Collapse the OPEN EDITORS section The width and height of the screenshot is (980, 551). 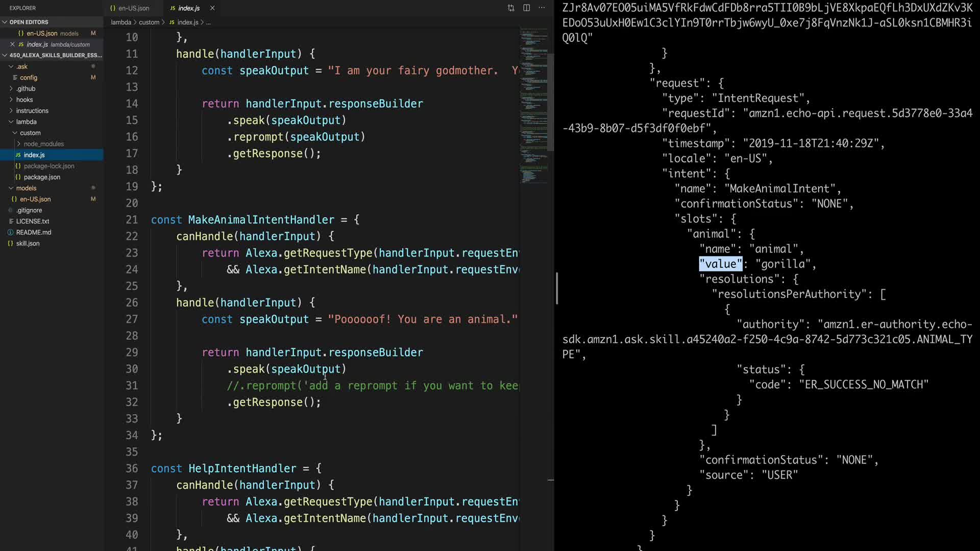coord(5,22)
